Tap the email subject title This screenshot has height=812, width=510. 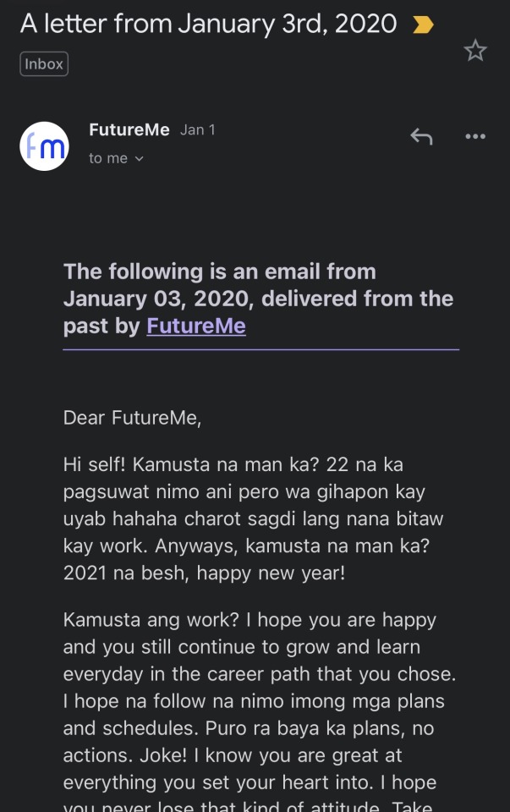click(x=208, y=24)
